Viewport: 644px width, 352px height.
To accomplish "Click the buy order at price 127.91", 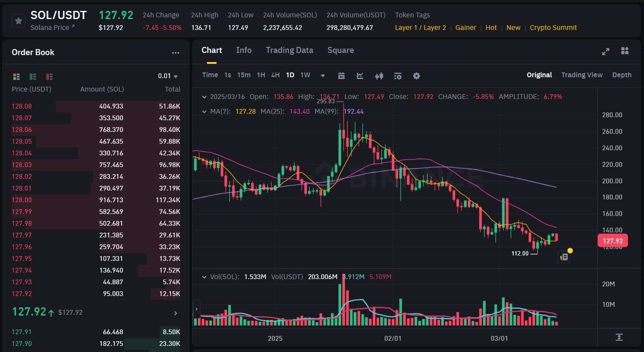I will click(96, 332).
